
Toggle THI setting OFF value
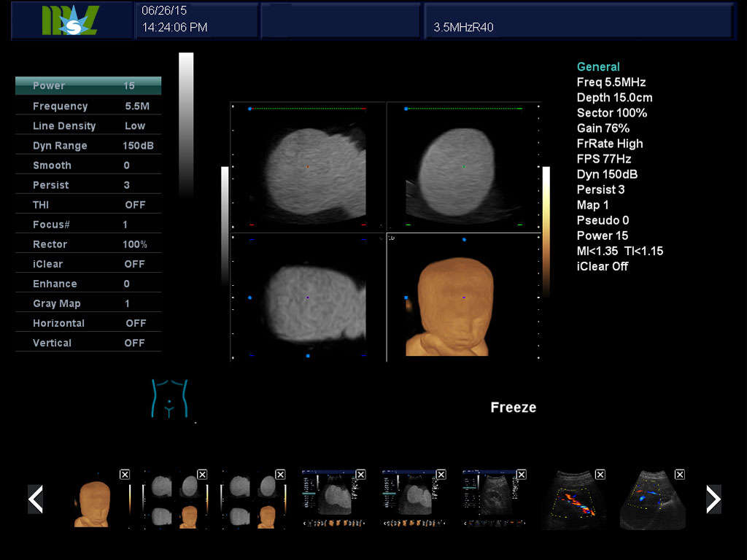(135, 205)
